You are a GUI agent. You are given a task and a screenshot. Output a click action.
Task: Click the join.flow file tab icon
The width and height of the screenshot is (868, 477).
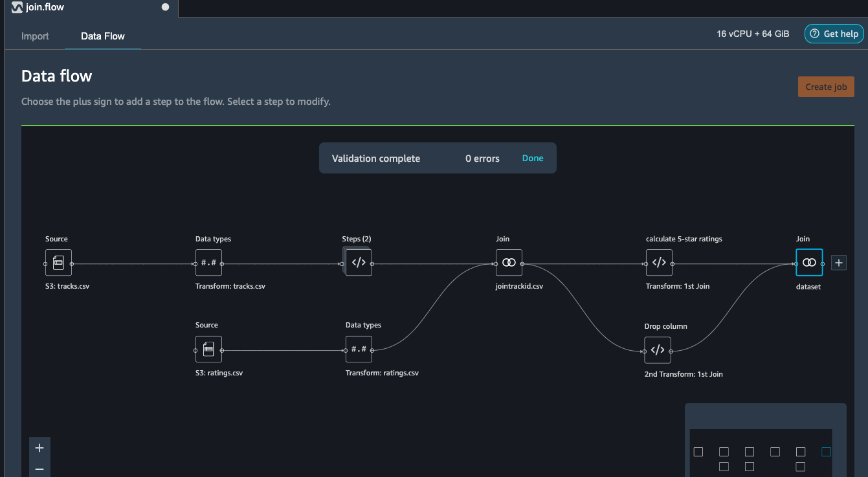[17, 8]
